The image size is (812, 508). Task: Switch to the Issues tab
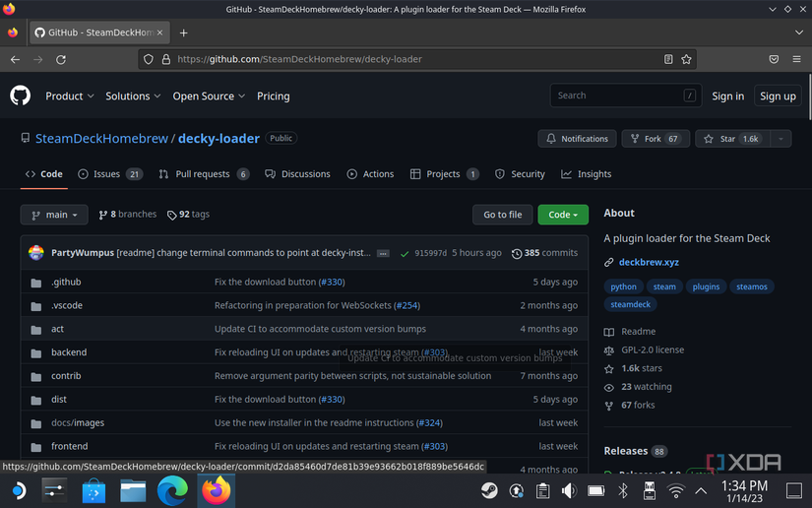pos(110,174)
